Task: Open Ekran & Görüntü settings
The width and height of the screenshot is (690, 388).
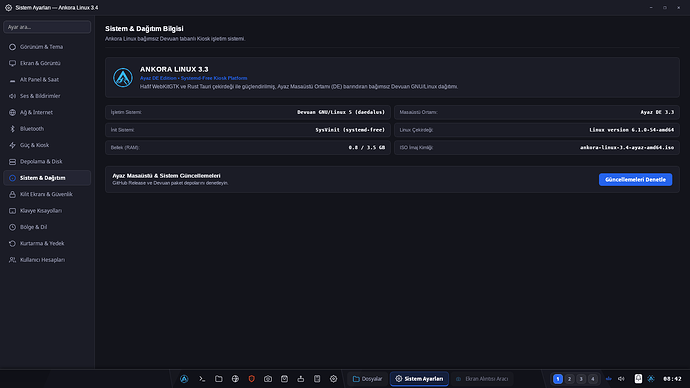Action: [x=47, y=63]
